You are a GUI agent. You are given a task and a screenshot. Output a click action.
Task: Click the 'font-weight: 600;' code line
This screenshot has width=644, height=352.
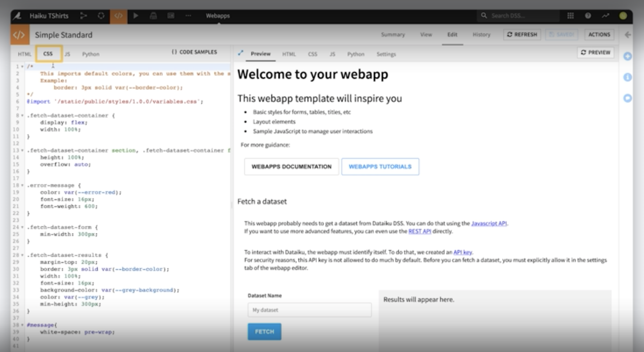(x=69, y=206)
